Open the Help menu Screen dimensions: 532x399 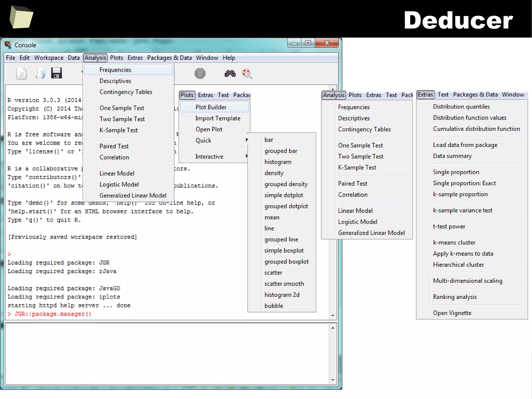pyautogui.click(x=229, y=58)
